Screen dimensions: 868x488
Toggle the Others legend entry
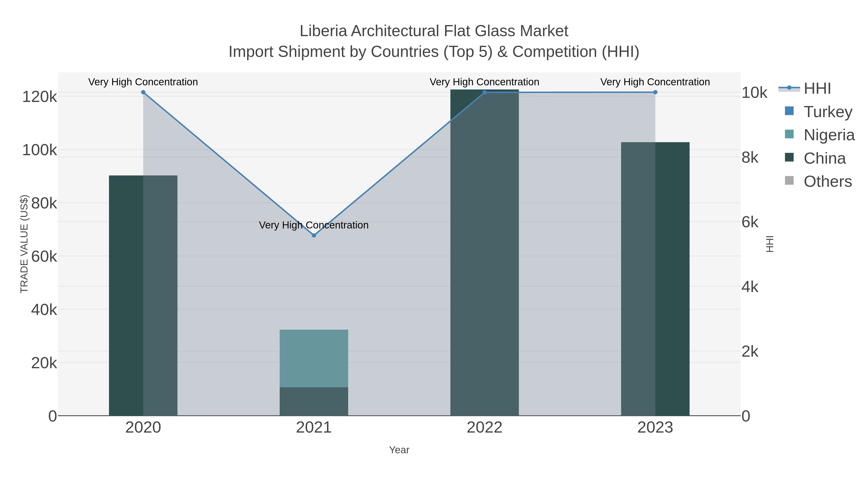click(x=818, y=181)
